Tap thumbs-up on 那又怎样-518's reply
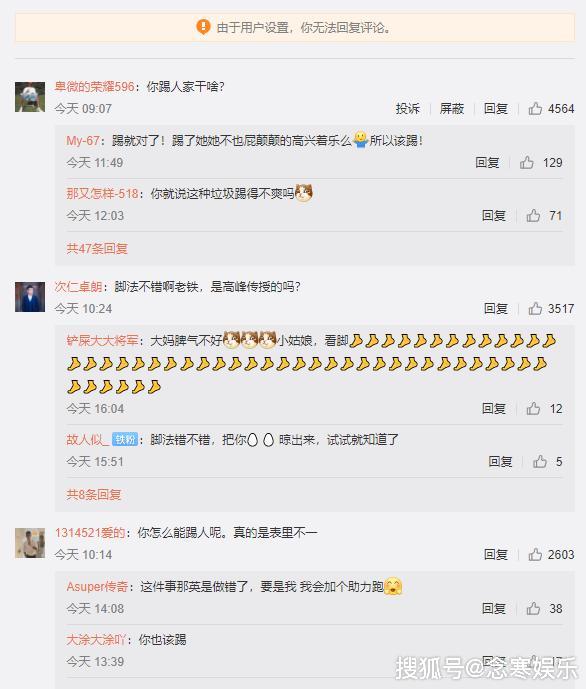Image resolution: width=586 pixels, height=689 pixels. [x=533, y=216]
